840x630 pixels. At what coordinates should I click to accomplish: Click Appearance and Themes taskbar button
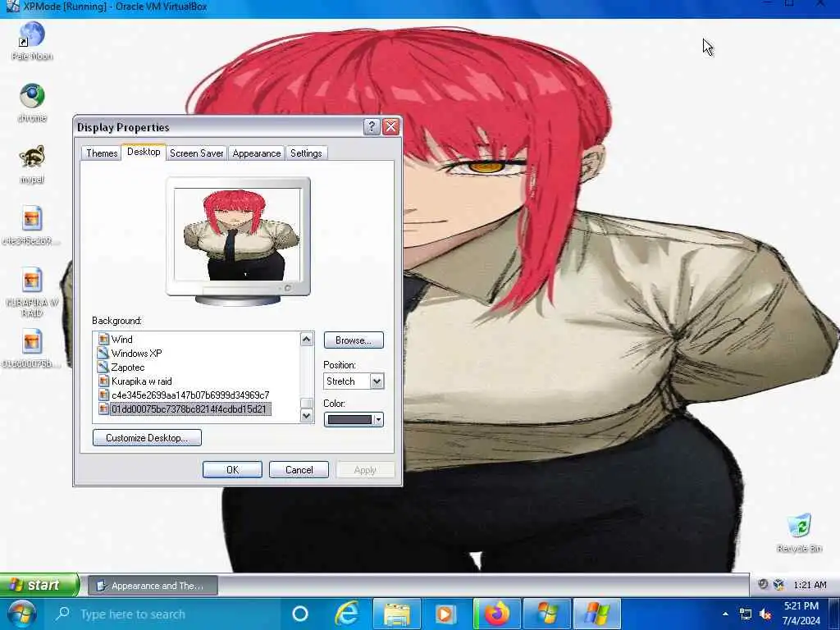153,586
